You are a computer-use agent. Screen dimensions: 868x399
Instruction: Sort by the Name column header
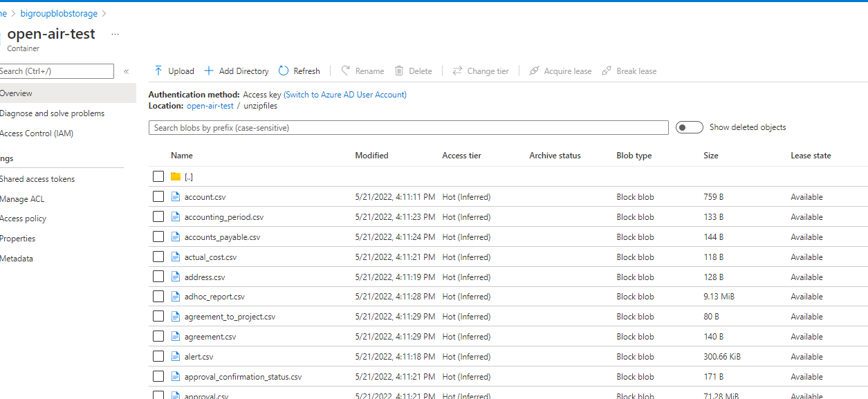[x=182, y=156]
